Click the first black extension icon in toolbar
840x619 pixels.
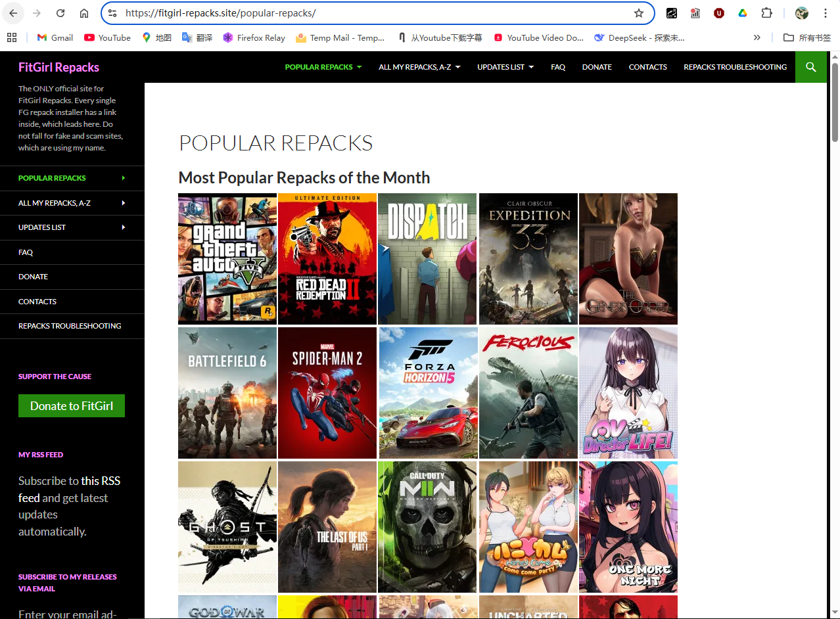pos(672,13)
